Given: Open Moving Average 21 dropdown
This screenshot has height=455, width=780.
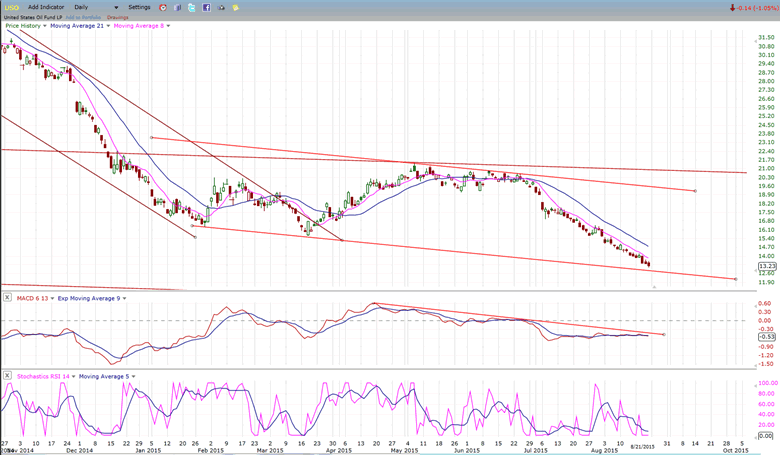Looking at the screenshot, I should coord(105,25).
